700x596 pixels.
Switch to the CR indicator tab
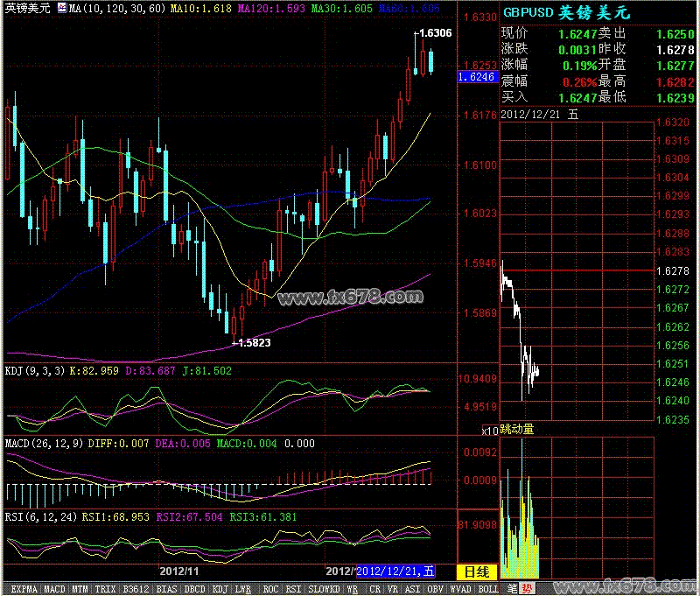375,589
